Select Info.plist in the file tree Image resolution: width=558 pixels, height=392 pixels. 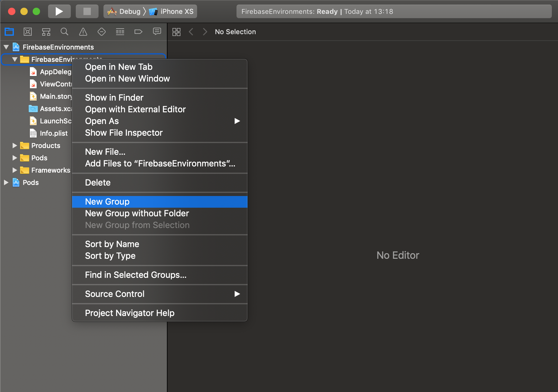tap(54, 133)
